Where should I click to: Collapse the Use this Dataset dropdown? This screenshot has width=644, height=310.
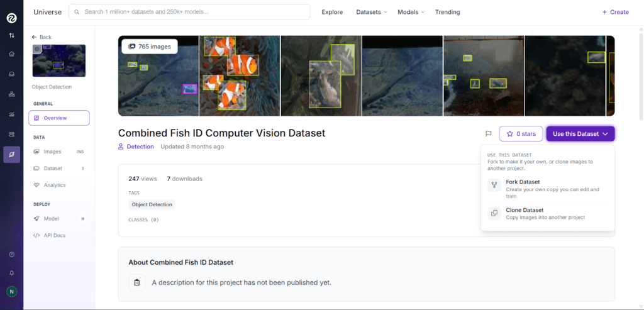point(580,134)
